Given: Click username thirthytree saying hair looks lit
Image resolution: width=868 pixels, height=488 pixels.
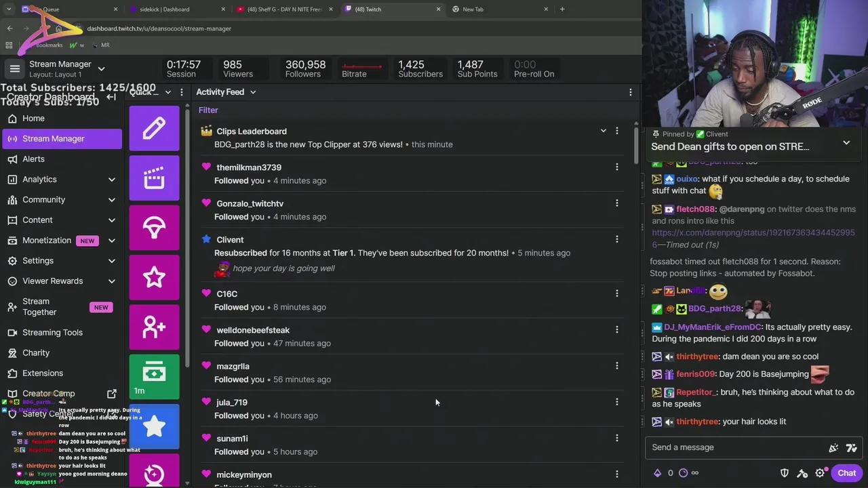Looking at the screenshot, I should (x=697, y=422).
